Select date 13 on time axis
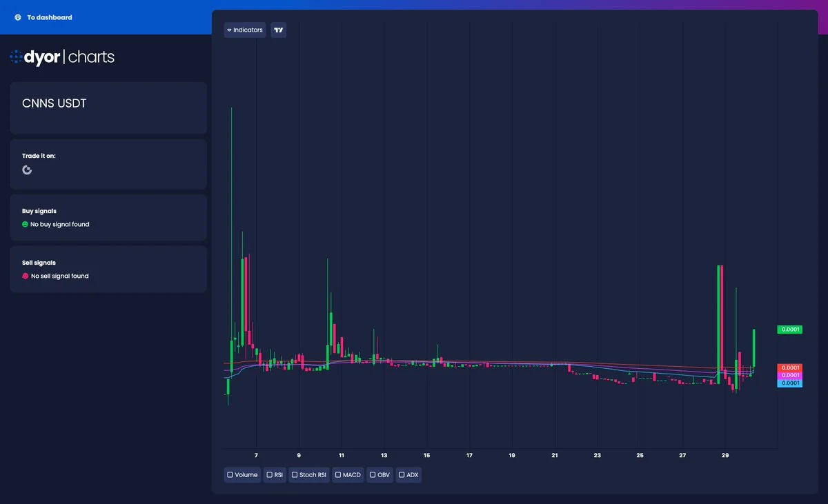 [384, 456]
